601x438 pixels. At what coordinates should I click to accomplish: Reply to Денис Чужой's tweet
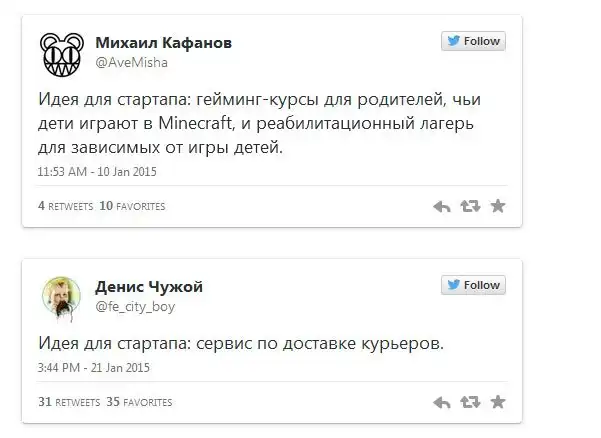[441, 402]
